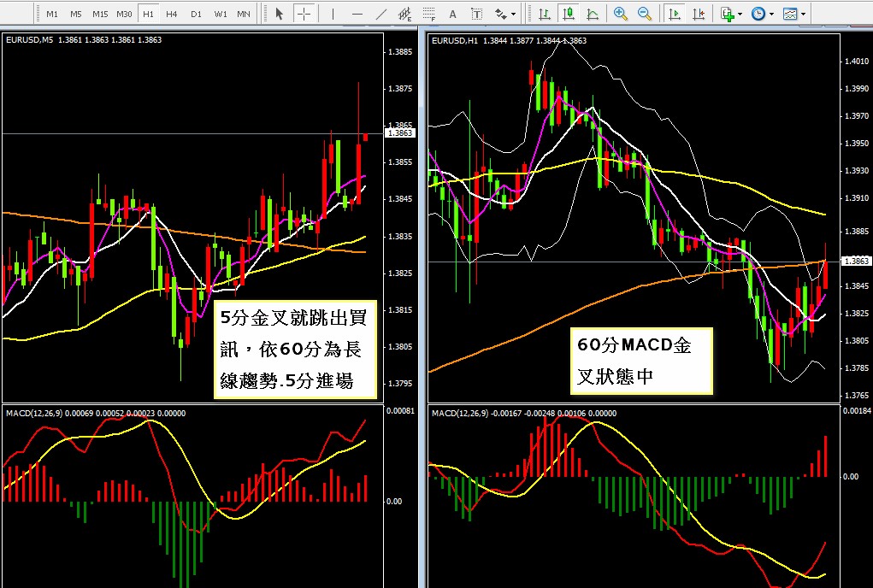Click the Periods clock icon
This screenshot has width=873, height=588.
[x=758, y=14]
